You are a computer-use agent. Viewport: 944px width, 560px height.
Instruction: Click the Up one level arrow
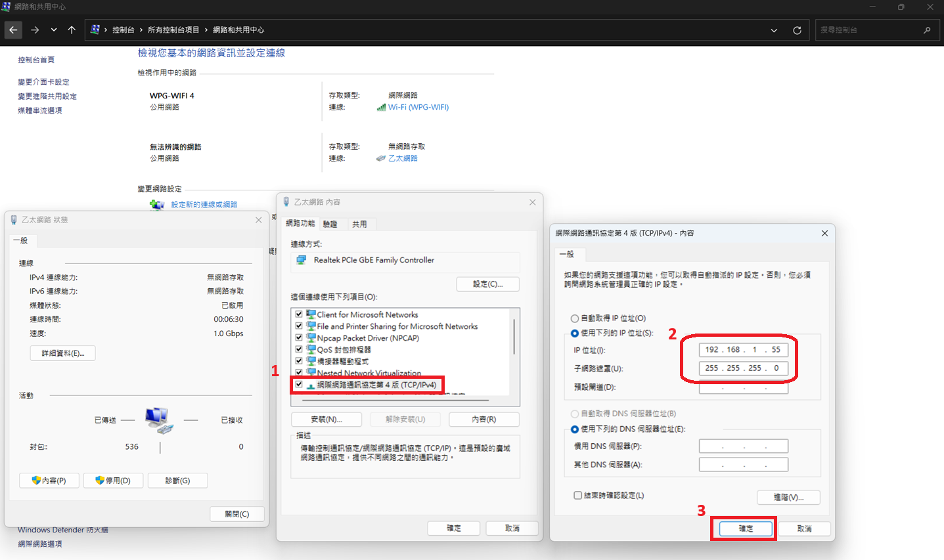pyautogui.click(x=72, y=30)
